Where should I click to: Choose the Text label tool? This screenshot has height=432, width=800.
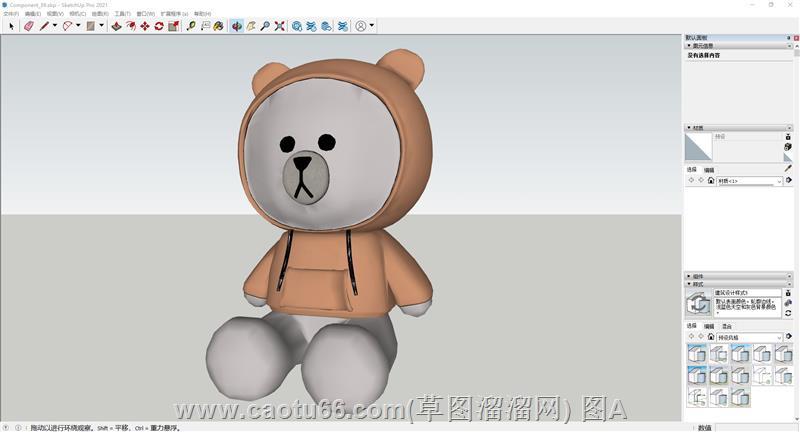(205, 26)
